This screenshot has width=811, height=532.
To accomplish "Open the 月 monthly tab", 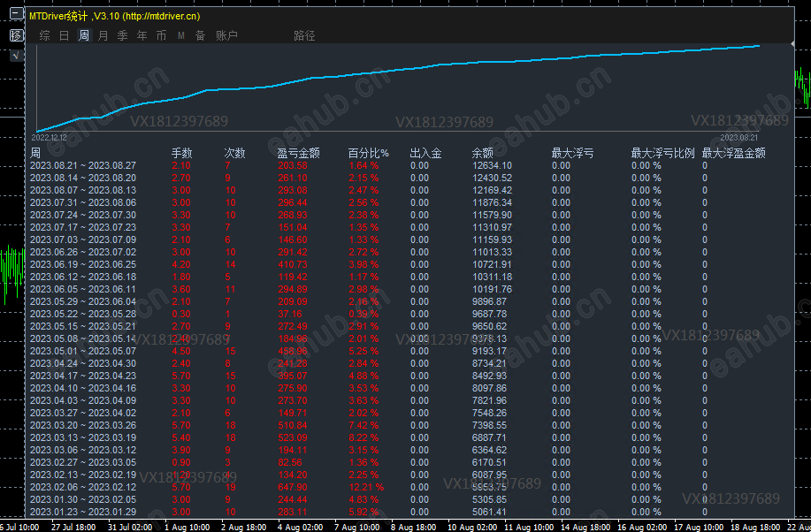I will click(x=103, y=35).
